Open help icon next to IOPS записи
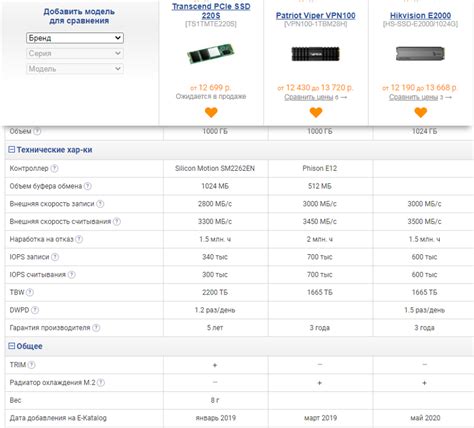Image resolution: width=474 pixels, height=428 pixels. click(x=55, y=257)
